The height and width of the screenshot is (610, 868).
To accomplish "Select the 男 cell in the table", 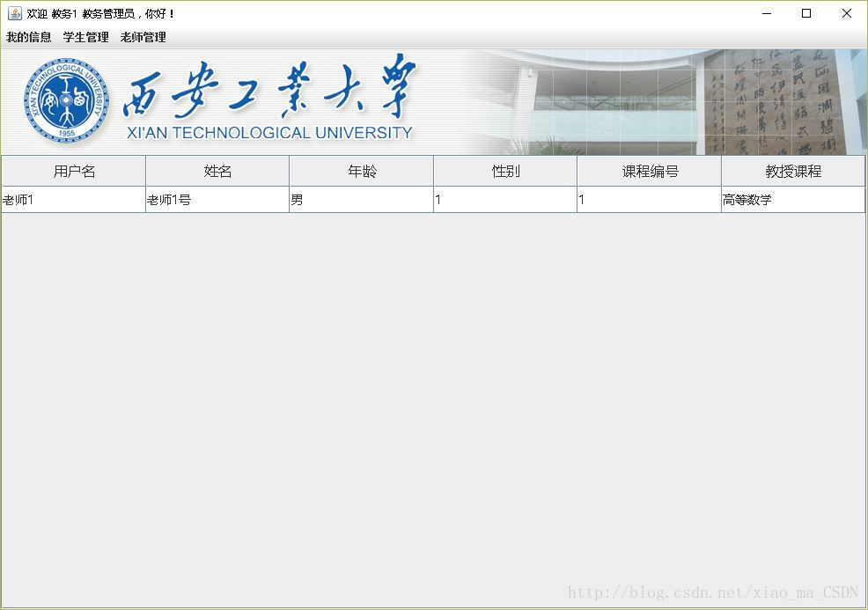I will pyautogui.click(x=362, y=200).
